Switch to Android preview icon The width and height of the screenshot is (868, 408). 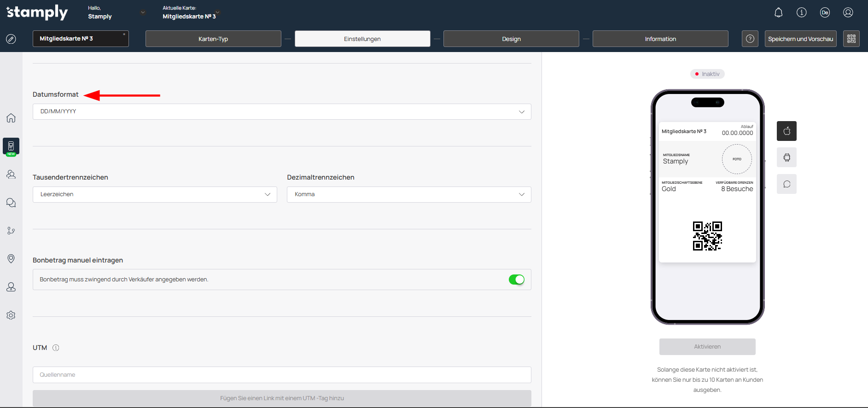pos(786,157)
